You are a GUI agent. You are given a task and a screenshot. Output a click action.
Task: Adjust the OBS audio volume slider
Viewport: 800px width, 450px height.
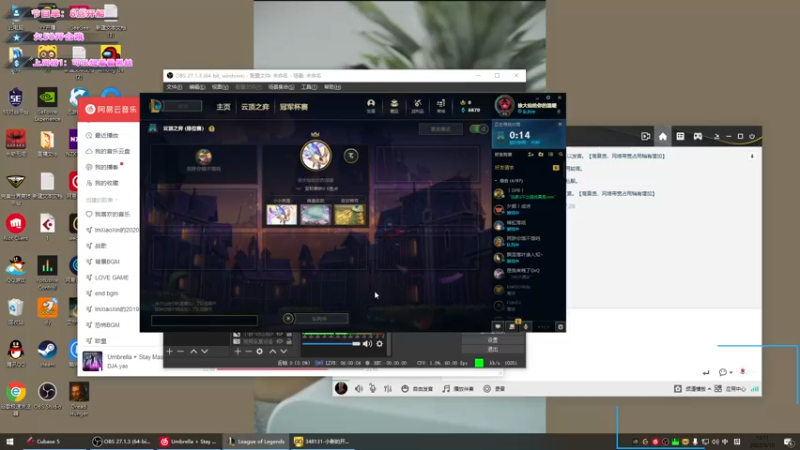pyautogui.click(x=332, y=344)
